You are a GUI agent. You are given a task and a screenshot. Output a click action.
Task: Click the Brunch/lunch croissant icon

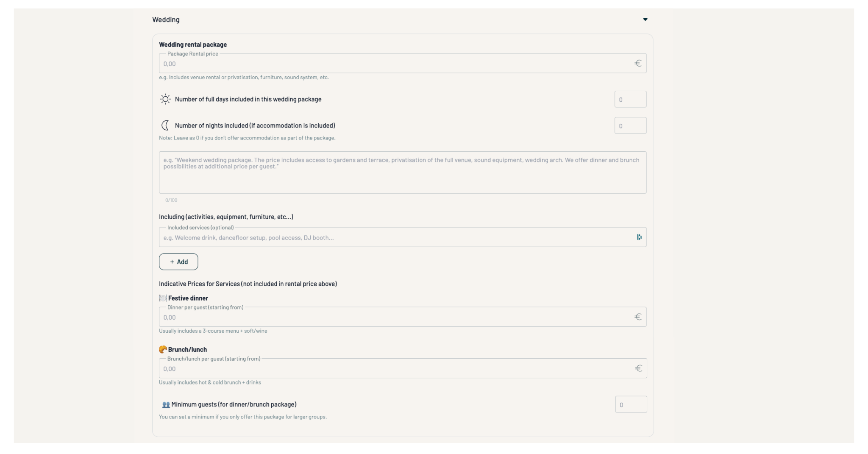click(x=163, y=349)
